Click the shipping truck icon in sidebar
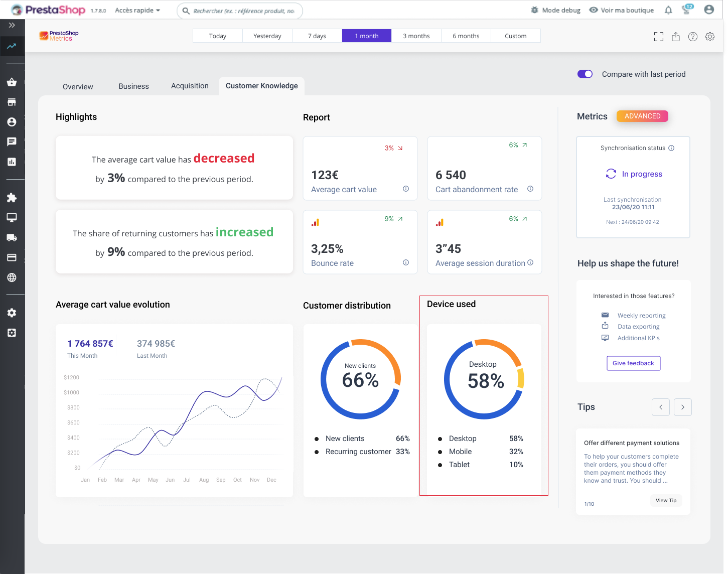 (12, 238)
